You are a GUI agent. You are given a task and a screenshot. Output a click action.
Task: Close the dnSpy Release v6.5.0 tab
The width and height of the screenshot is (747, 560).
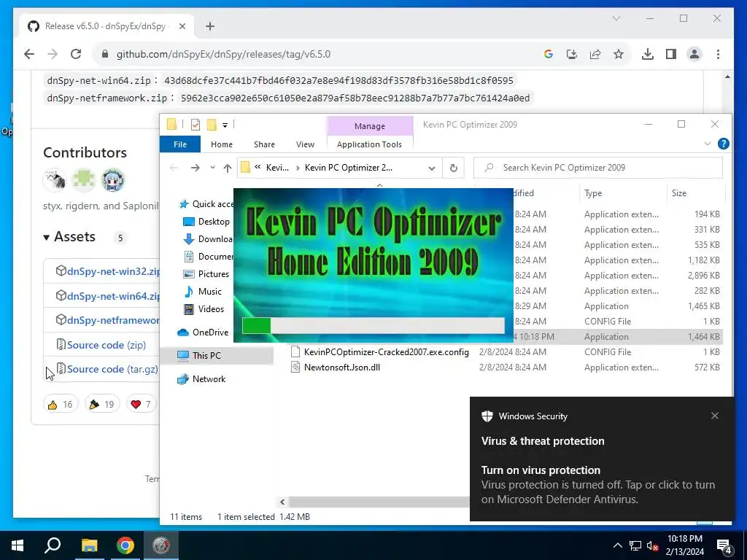(182, 26)
